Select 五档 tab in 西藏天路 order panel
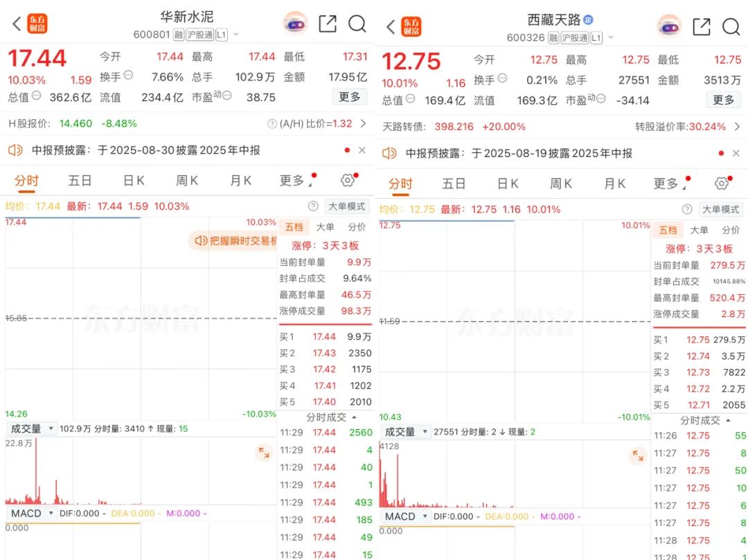 (668, 231)
